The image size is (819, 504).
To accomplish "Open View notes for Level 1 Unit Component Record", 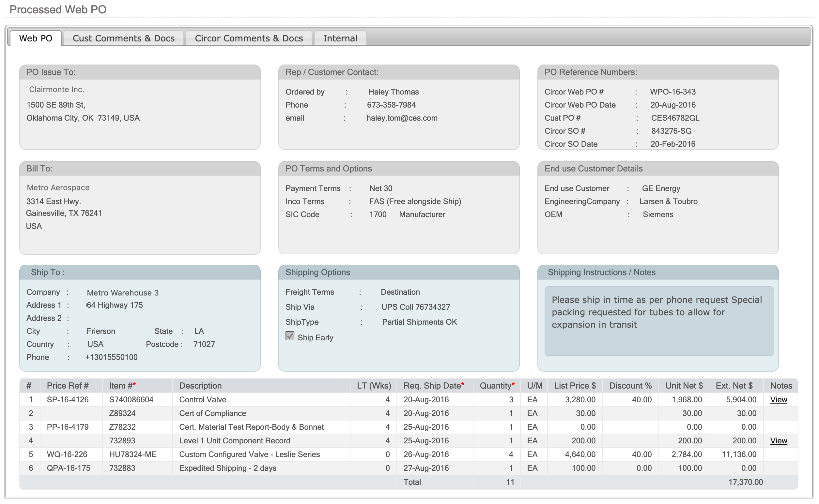I will tap(779, 441).
